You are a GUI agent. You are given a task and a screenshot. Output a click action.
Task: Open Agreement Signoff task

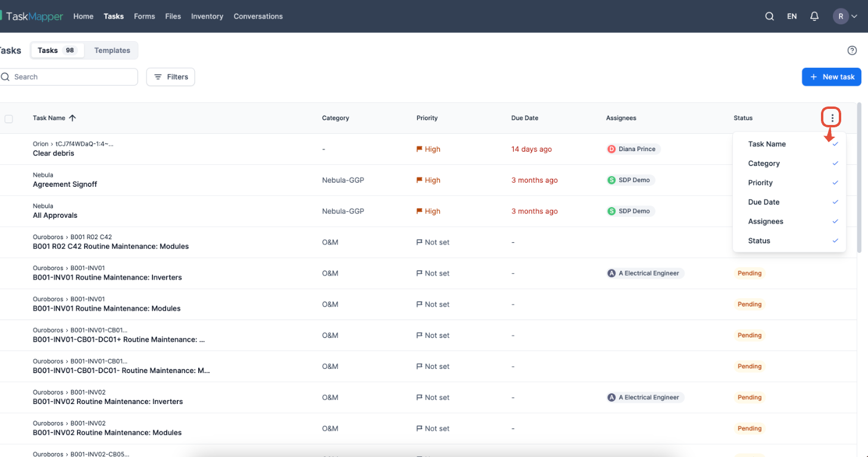tap(65, 184)
